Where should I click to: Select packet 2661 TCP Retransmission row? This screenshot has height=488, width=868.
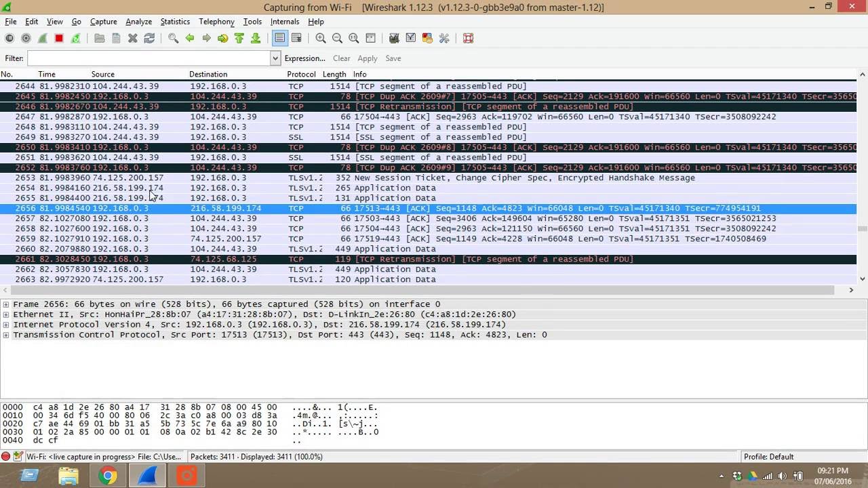(429, 259)
